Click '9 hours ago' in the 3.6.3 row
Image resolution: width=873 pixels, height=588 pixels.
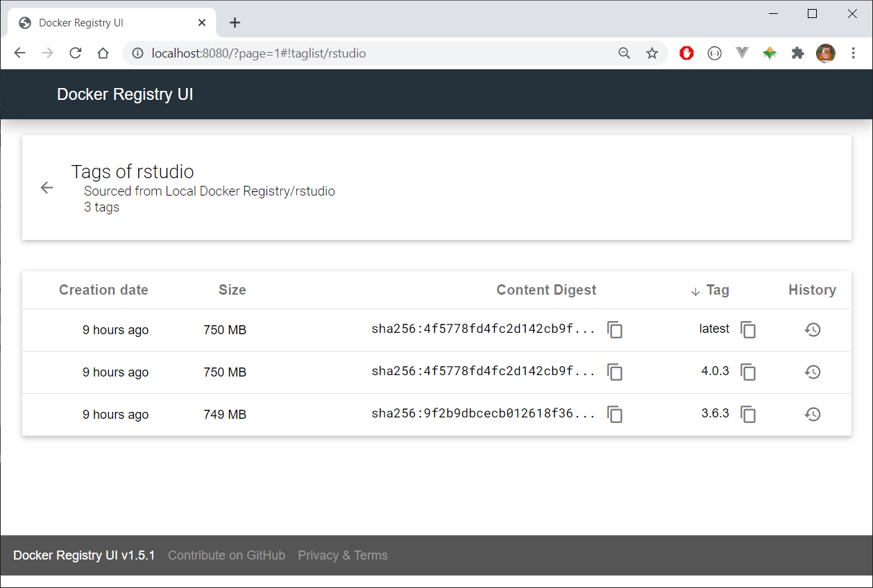(x=115, y=415)
